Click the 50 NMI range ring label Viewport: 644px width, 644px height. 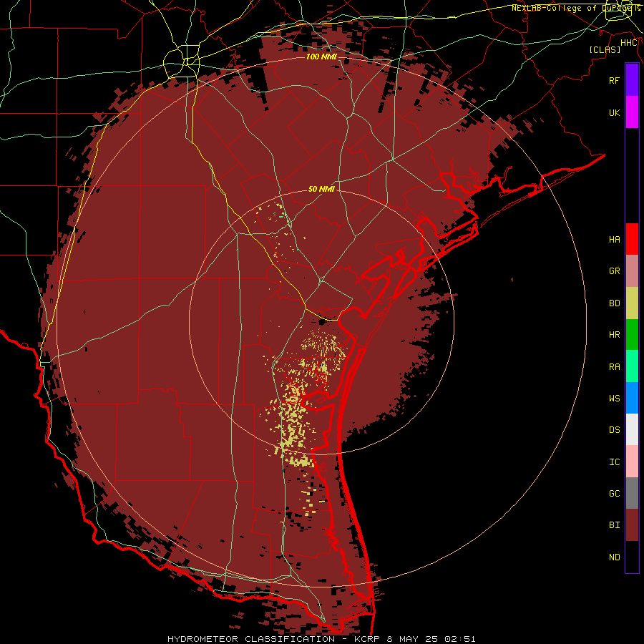pyautogui.click(x=321, y=189)
